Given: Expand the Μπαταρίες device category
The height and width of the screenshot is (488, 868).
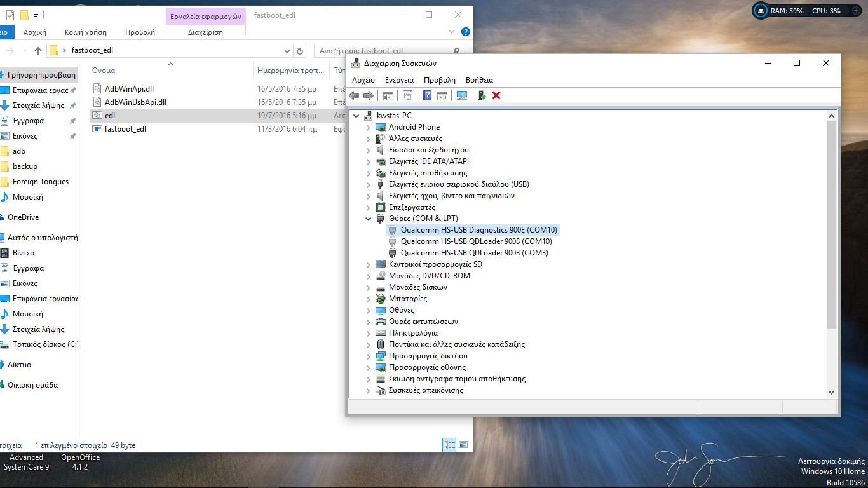Looking at the screenshot, I should point(368,299).
